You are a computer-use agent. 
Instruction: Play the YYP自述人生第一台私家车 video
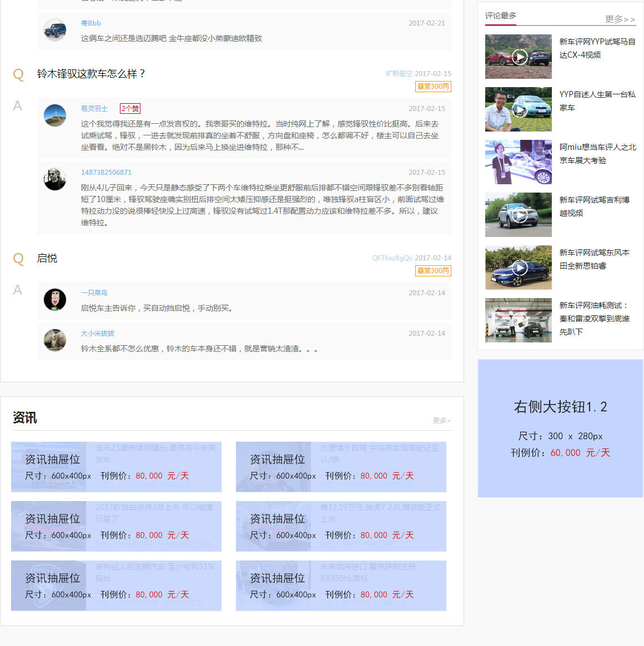(x=519, y=109)
